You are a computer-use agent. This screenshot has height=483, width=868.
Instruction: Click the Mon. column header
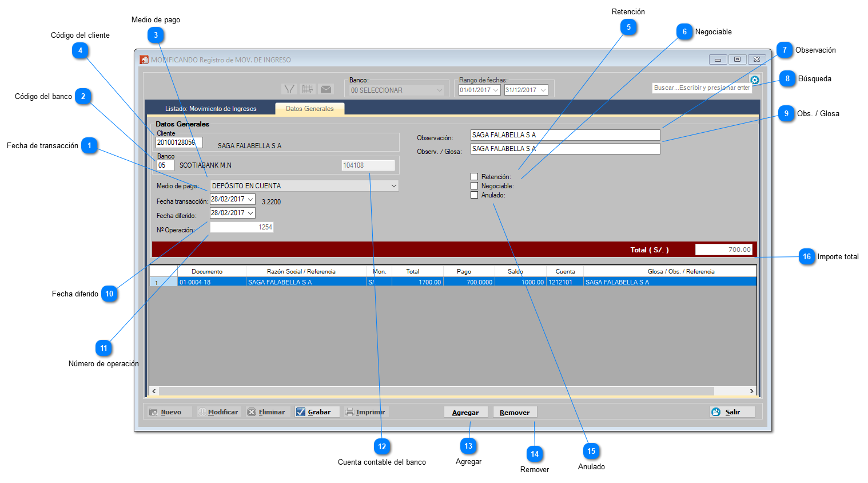[x=379, y=271]
